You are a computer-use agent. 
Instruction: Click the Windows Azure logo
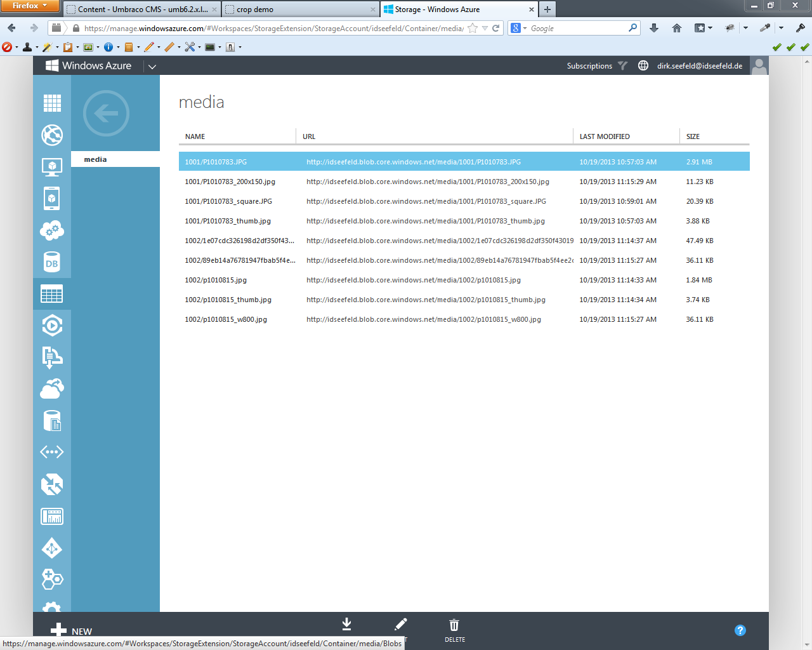point(88,65)
